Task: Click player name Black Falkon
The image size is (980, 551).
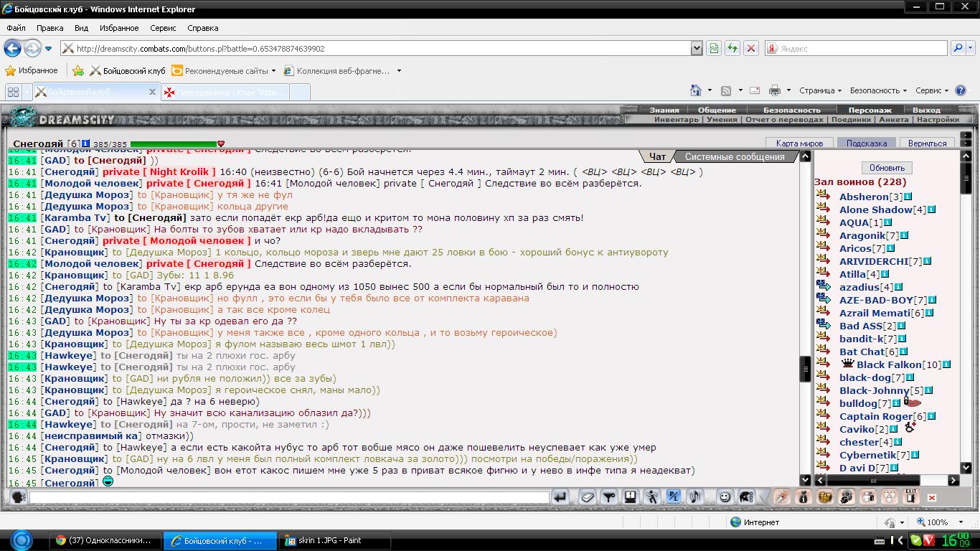Action: click(x=889, y=364)
